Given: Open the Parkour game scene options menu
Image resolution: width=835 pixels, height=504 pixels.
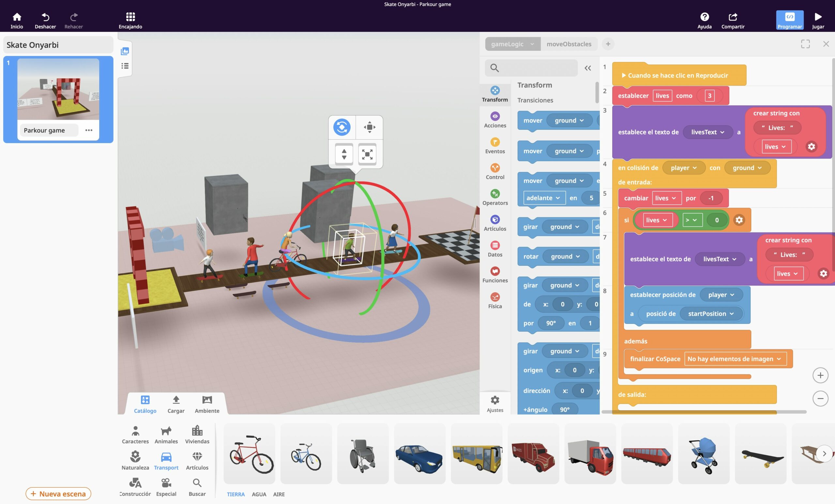Looking at the screenshot, I should pyautogui.click(x=89, y=130).
